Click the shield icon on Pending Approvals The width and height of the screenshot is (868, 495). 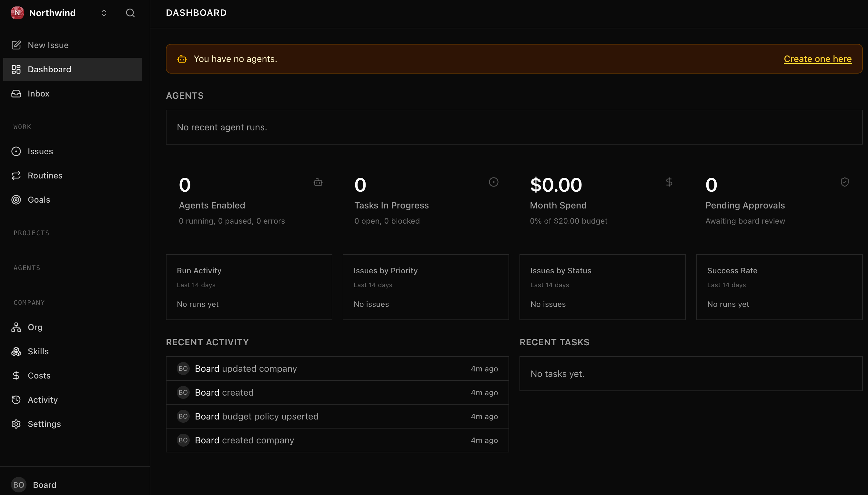point(844,182)
